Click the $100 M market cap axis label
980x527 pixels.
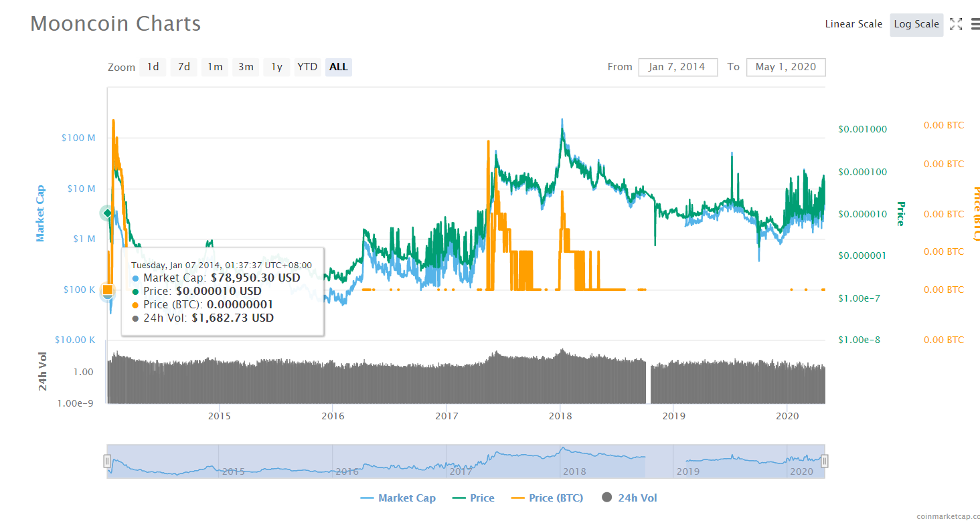tap(78, 138)
